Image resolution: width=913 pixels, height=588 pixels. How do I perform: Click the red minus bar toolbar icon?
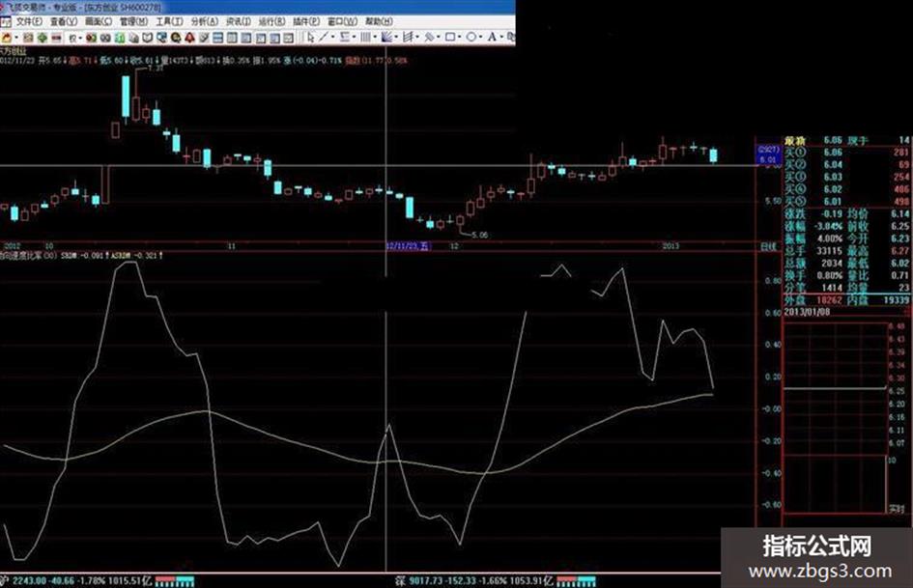point(56,38)
